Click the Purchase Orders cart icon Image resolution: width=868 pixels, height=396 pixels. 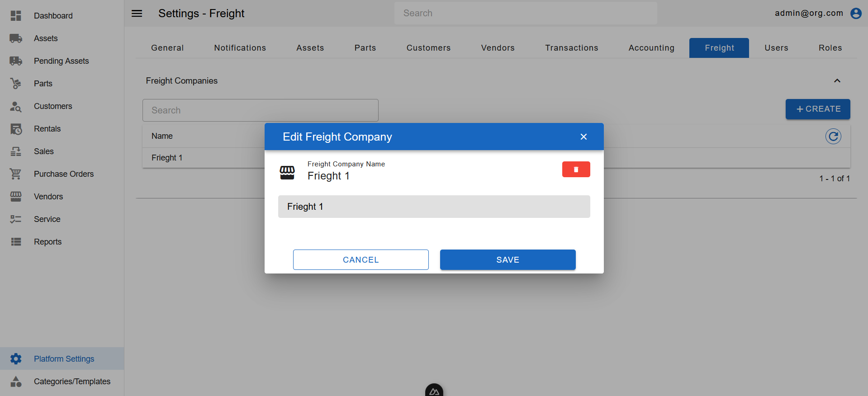[16, 174]
